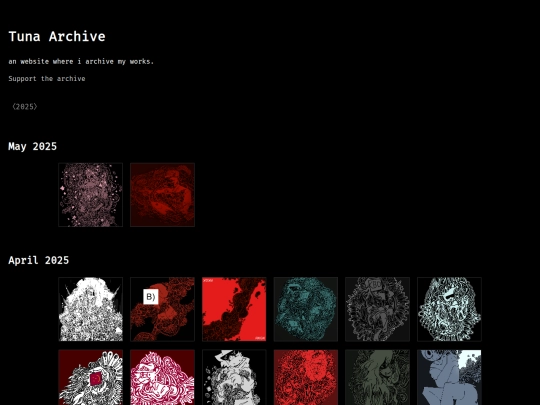Open the black and white figure artwork in April's second row

coord(234,377)
